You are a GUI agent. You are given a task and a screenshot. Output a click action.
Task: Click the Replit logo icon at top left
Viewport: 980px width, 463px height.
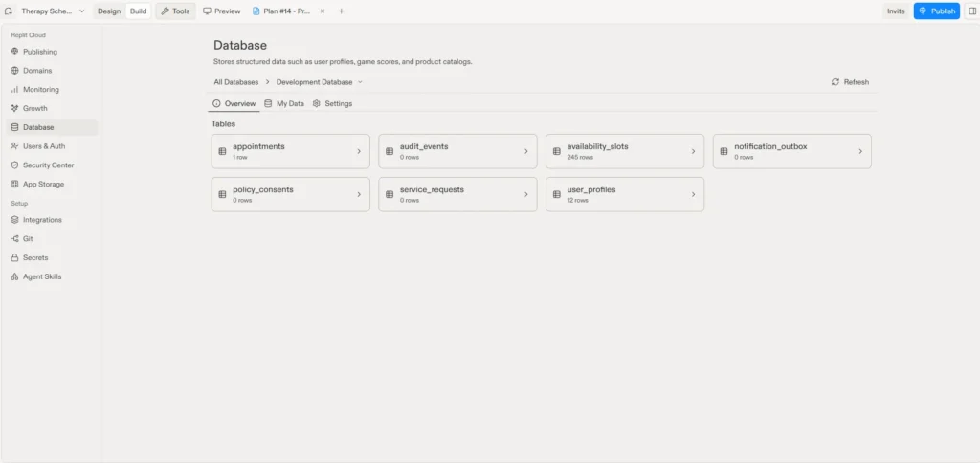pos(9,11)
